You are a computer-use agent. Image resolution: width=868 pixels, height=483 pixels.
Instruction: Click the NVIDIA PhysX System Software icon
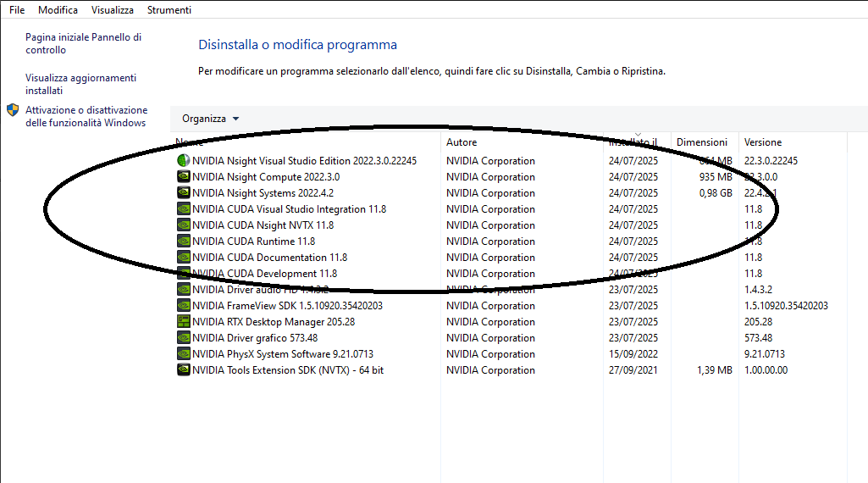[183, 353]
